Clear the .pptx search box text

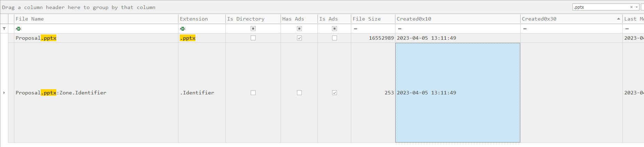(x=631, y=7)
